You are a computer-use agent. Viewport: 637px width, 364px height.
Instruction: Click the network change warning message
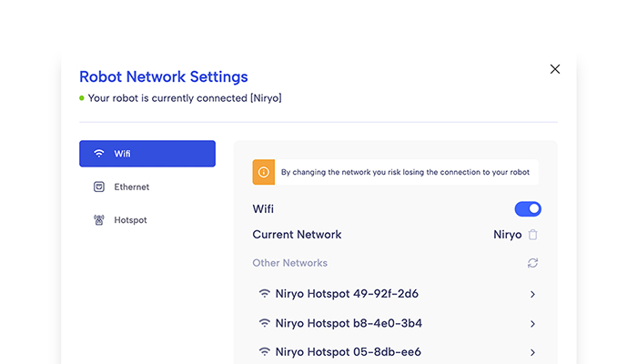pyautogui.click(x=405, y=172)
